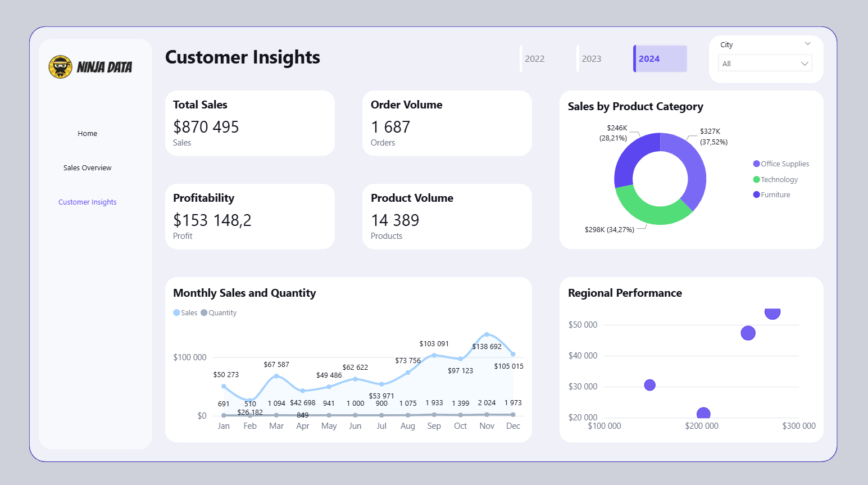Click the bubble near $30 000 in Regional Performance
Screen dimensions: 868x485
[650, 385]
